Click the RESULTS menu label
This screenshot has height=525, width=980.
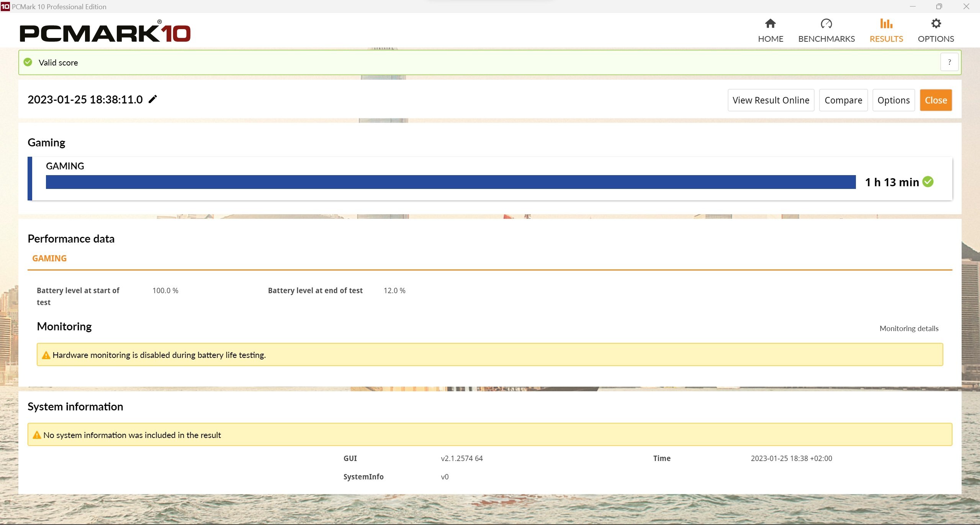pyautogui.click(x=886, y=39)
